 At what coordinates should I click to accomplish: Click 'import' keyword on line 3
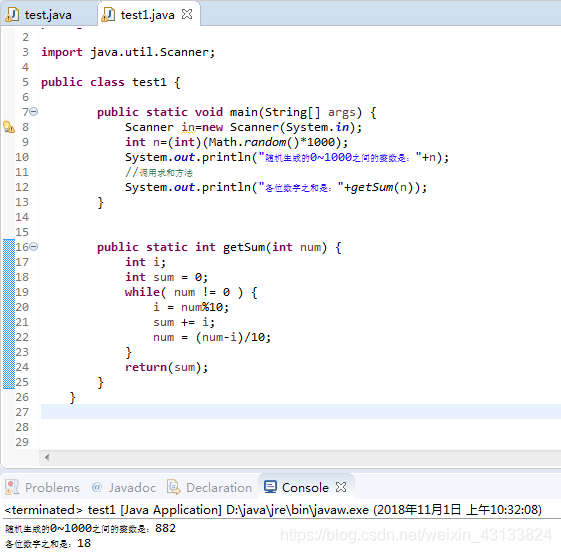pos(62,52)
